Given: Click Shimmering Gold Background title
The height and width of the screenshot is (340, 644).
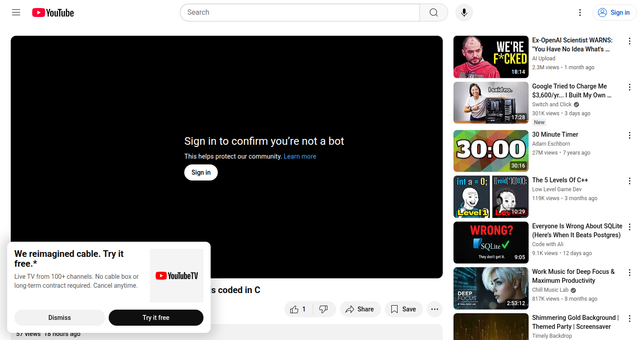Looking at the screenshot, I should (576, 322).
